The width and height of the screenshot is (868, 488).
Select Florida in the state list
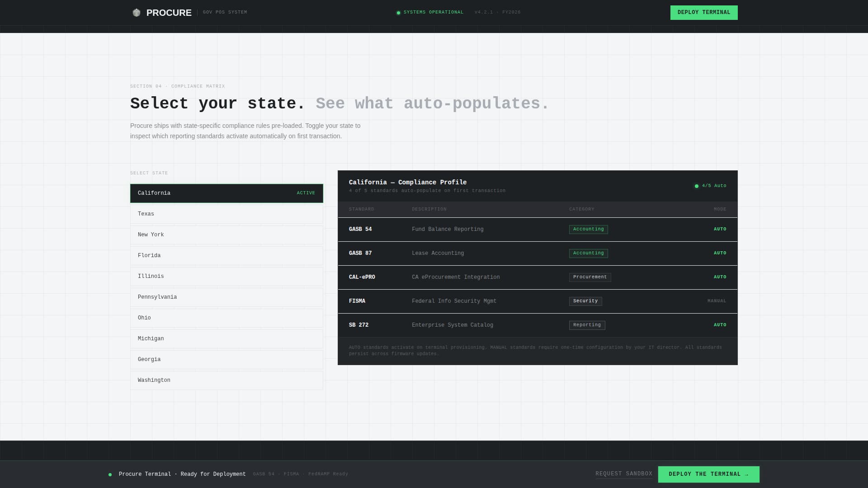point(226,256)
